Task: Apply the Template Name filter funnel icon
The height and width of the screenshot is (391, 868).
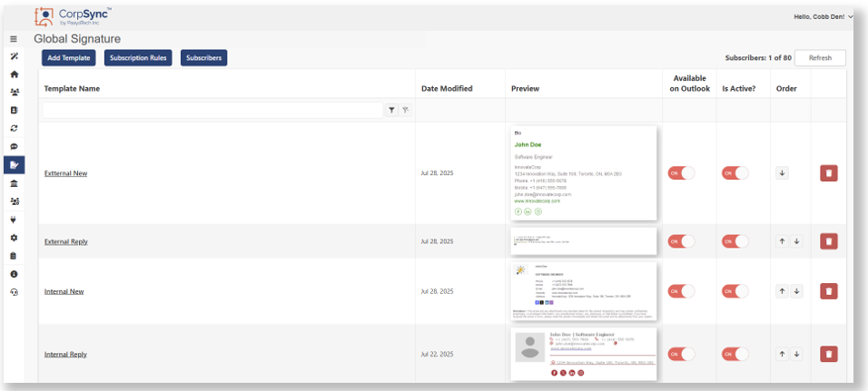Action: (391, 110)
